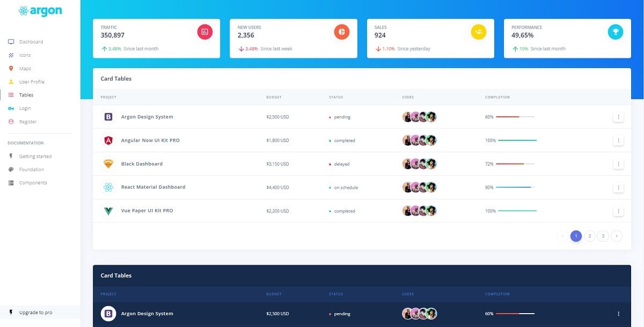Go to pagination page 2
Viewport: 644px width, 327px height.
click(x=589, y=235)
